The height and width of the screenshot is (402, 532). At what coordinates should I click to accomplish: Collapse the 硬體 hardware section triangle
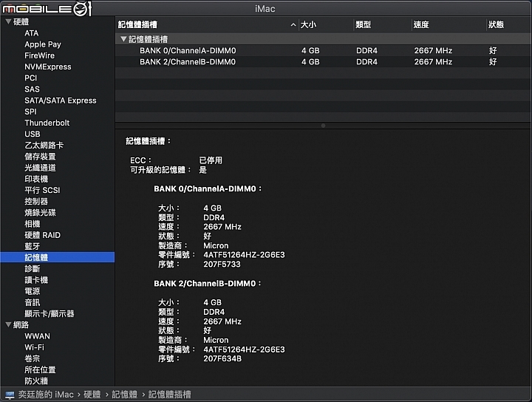(8, 21)
